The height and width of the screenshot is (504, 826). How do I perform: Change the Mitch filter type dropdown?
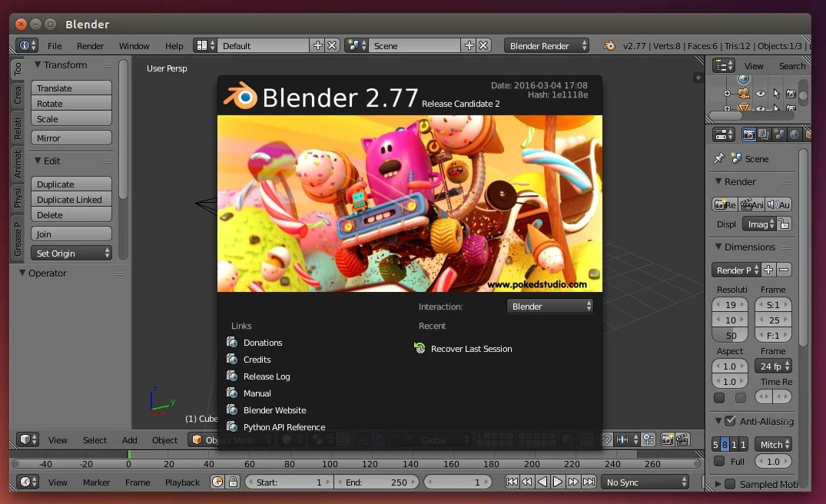(x=772, y=444)
